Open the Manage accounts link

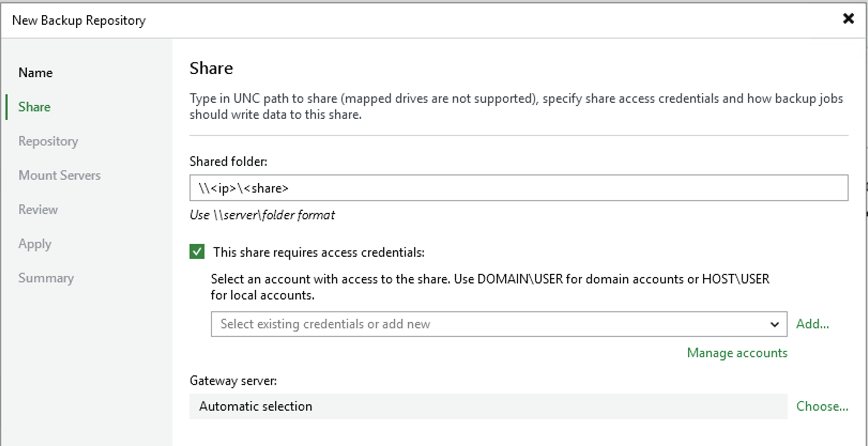737,353
